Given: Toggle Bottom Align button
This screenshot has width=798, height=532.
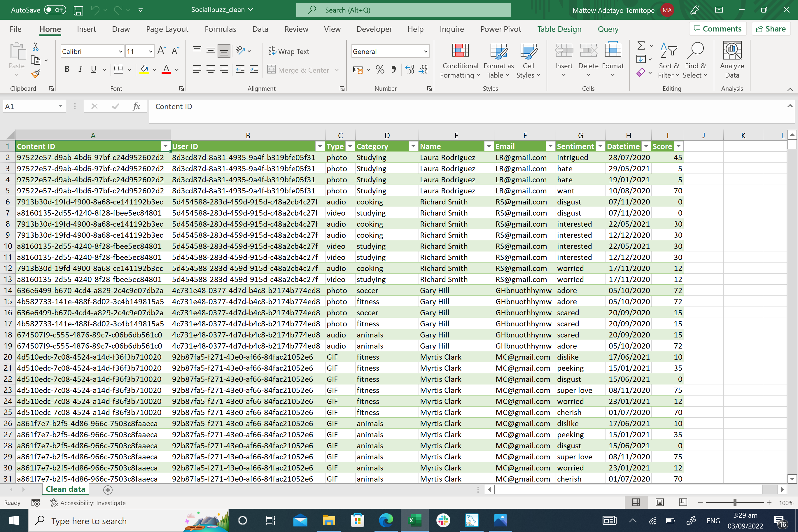Looking at the screenshot, I should pyautogui.click(x=224, y=51).
